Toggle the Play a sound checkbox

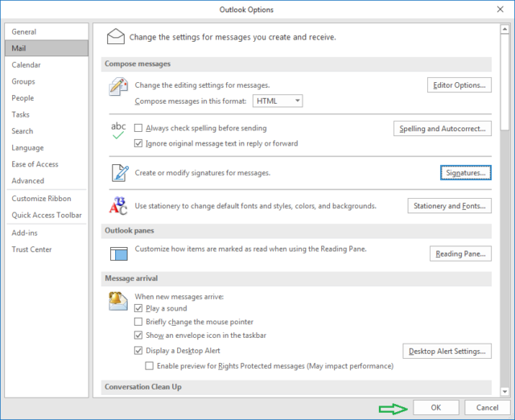pos(138,308)
